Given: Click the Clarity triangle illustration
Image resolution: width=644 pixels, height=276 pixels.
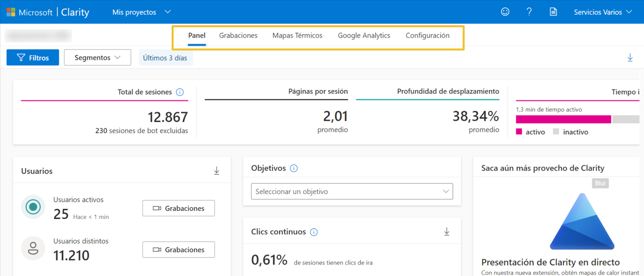Looking at the screenshot, I should (x=582, y=221).
